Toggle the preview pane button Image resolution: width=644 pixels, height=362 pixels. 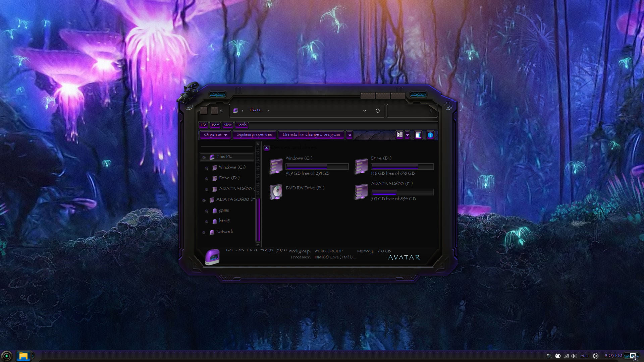(418, 135)
